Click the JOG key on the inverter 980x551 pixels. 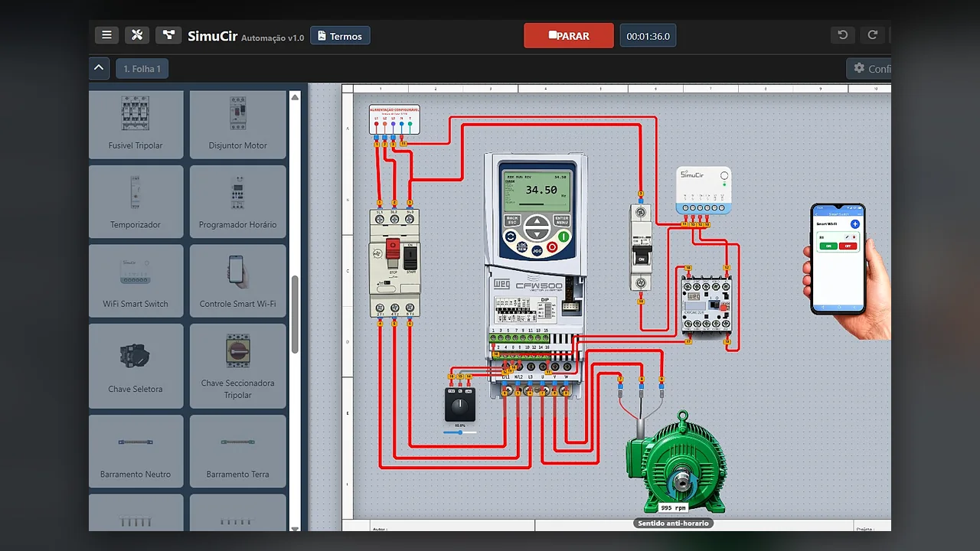pos(537,250)
